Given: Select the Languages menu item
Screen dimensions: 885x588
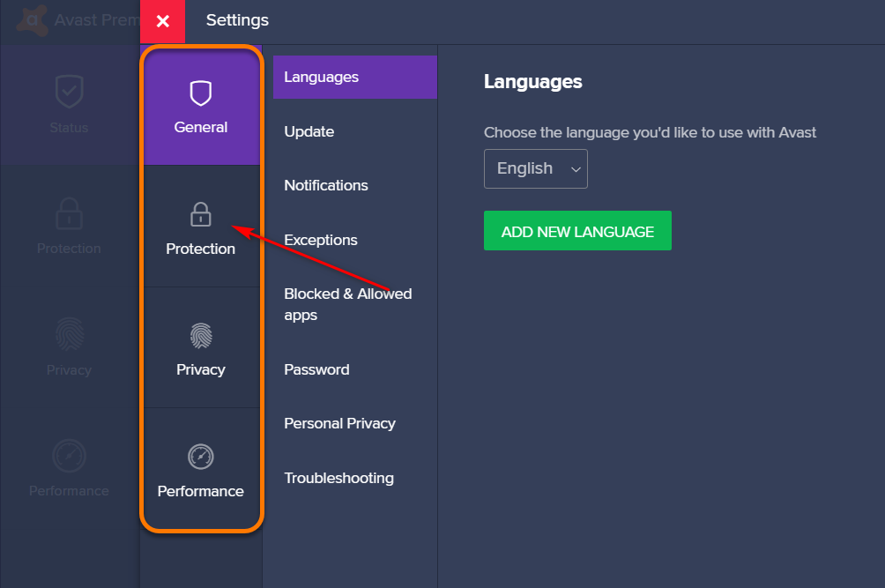Looking at the screenshot, I should (321, 77).
